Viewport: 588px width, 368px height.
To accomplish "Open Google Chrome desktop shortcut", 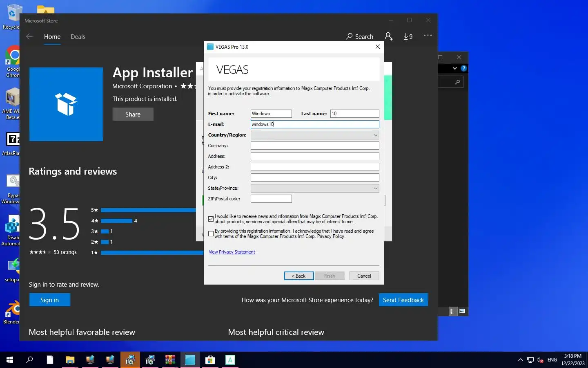I will tap(13, 61).
